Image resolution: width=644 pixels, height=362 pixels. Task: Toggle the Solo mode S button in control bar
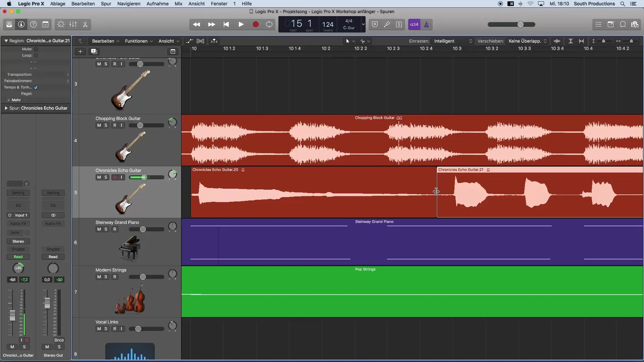click(399, 24)
